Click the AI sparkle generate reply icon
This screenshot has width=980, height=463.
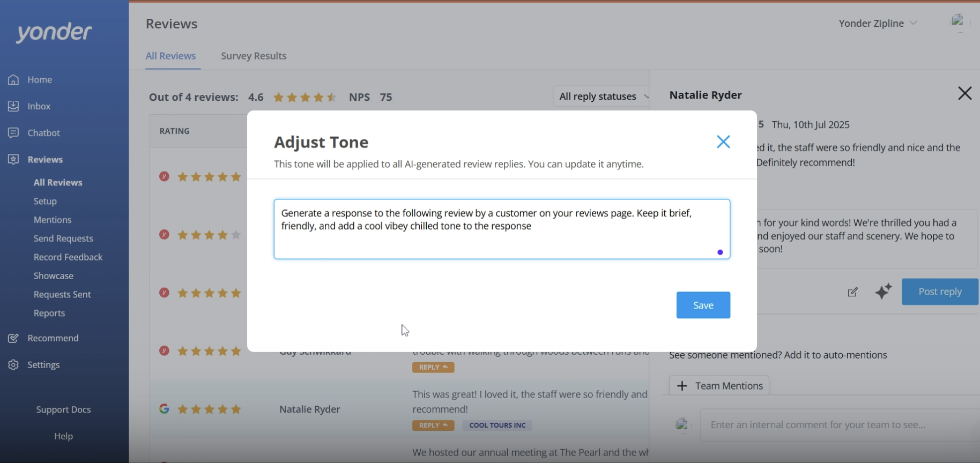coord(883,292)
